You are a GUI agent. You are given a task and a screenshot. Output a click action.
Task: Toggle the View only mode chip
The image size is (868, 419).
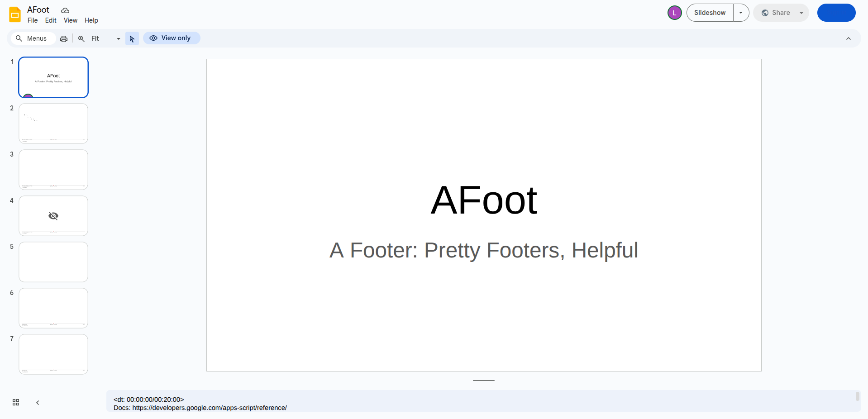[172, 38]
